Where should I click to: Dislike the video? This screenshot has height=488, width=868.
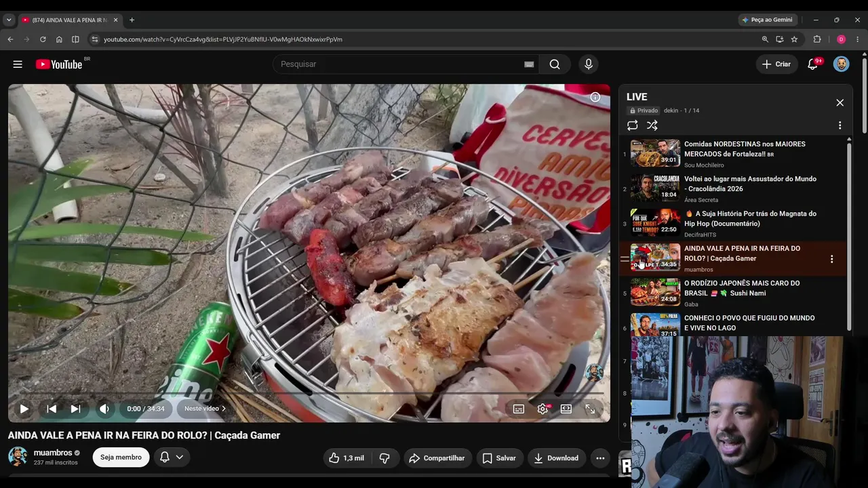click(384, 458)
